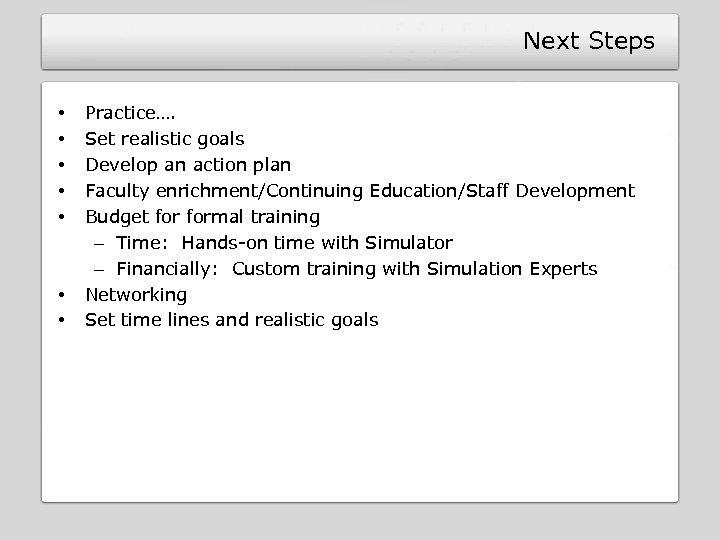Select the "Networking" bullet text
This screenshot has height=540, width=720.
[x=136, y=295]
